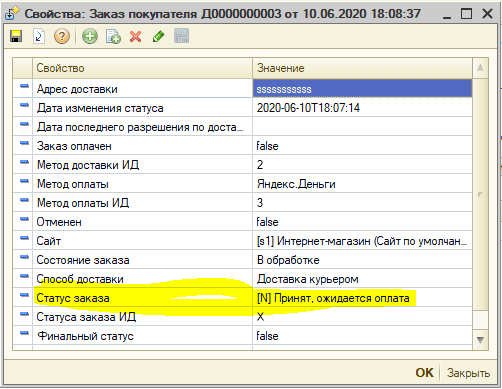Click the reread document icon
The image size is (502, 389).
(x=39, y=36)
